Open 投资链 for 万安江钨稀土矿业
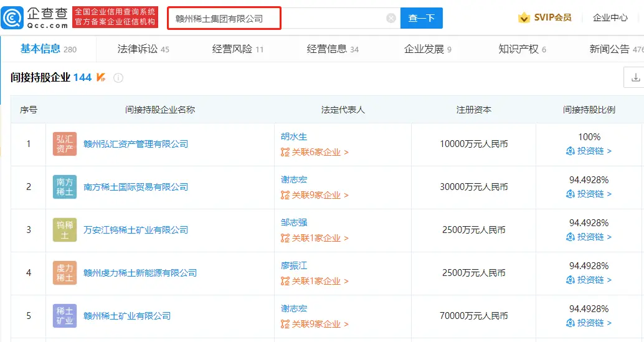644x342 pixels. [x=589, y=237]
